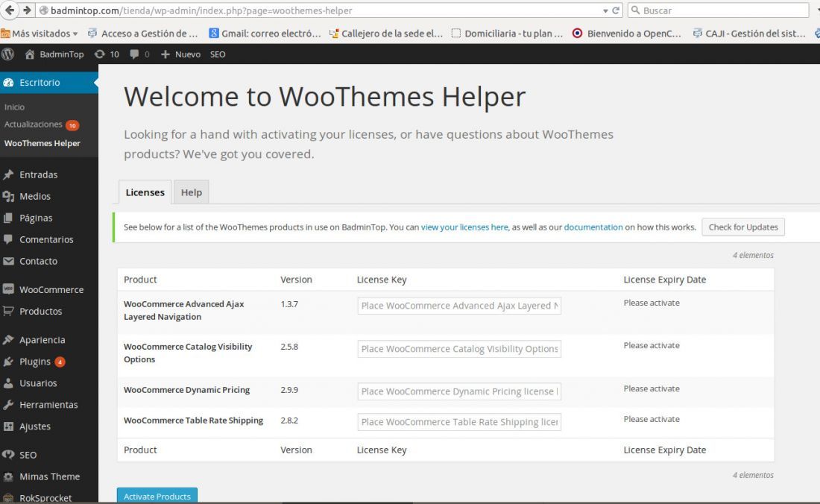
Task: Open comments bubble icon in admin bar
Action: point(134,54)
